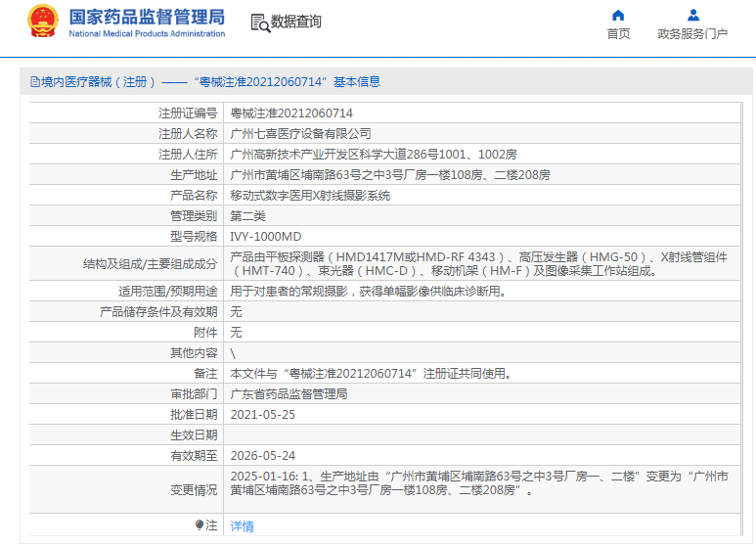Select 广东省药品监督管理局 approval department
756x547 pixels.
[x=289, y=394]
